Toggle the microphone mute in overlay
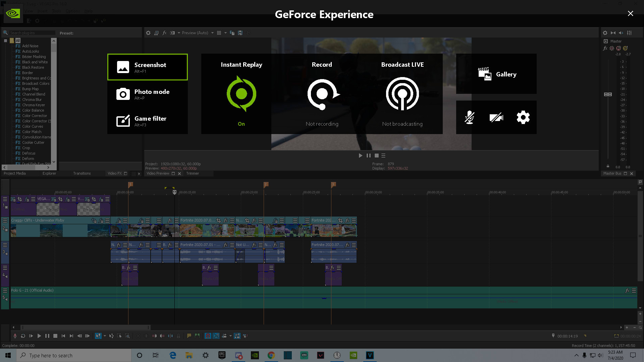Image resolution: width=644 pixels, height=362 pixels. click(x=470, y=117)
